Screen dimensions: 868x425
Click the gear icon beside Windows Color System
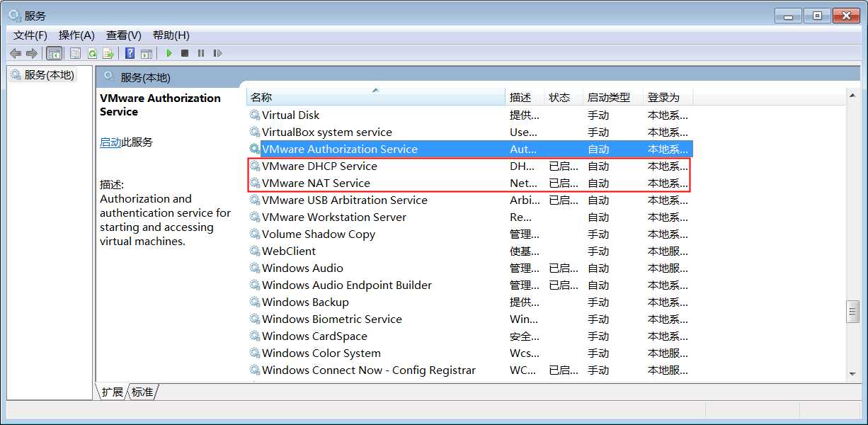click(x=255, y=353)
